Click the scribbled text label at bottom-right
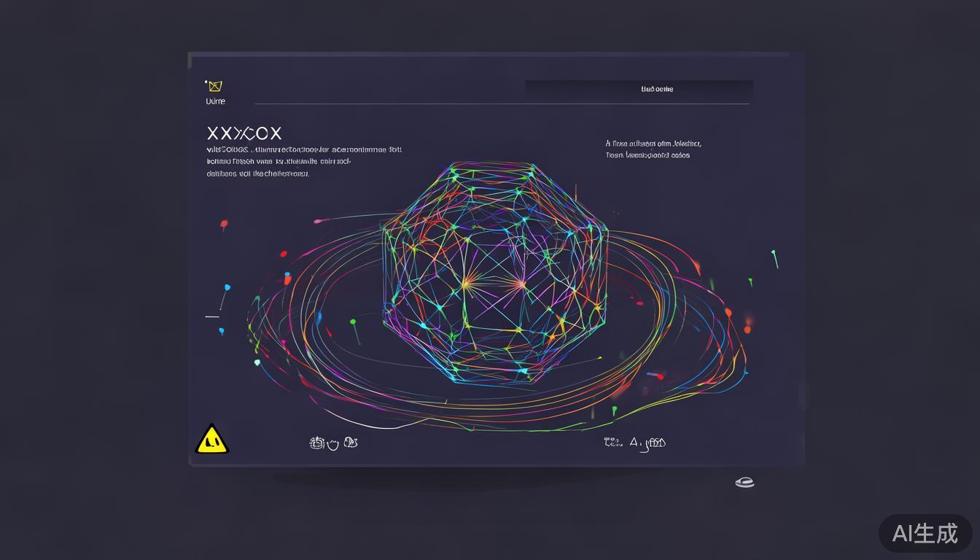Image resolution: width=980 pixels, height=560 pixels. pyautogui.click(x=634, y=442)
